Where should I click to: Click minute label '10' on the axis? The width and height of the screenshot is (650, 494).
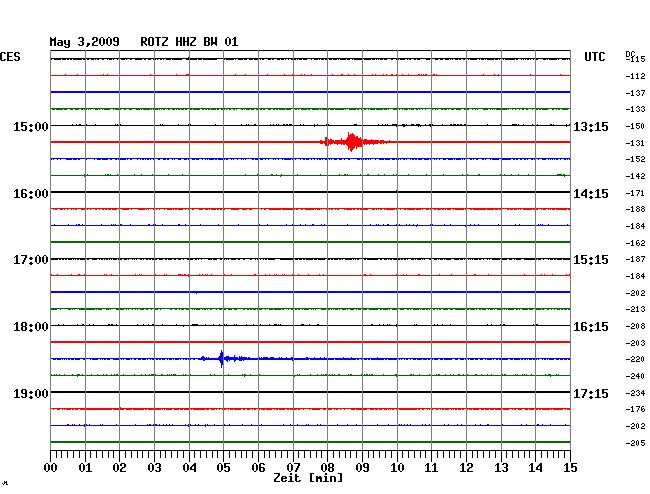point(397,468)
